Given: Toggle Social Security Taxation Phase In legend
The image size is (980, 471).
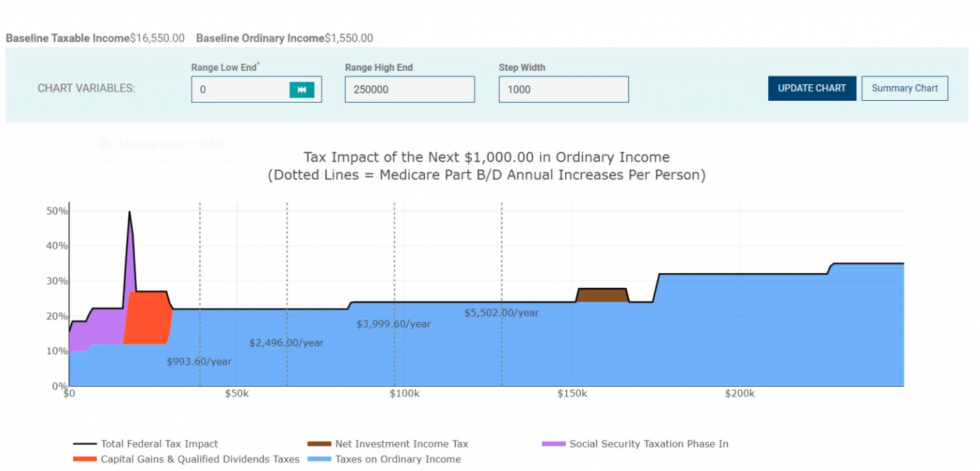Looking at the screenshot, I should pos(635,444).
